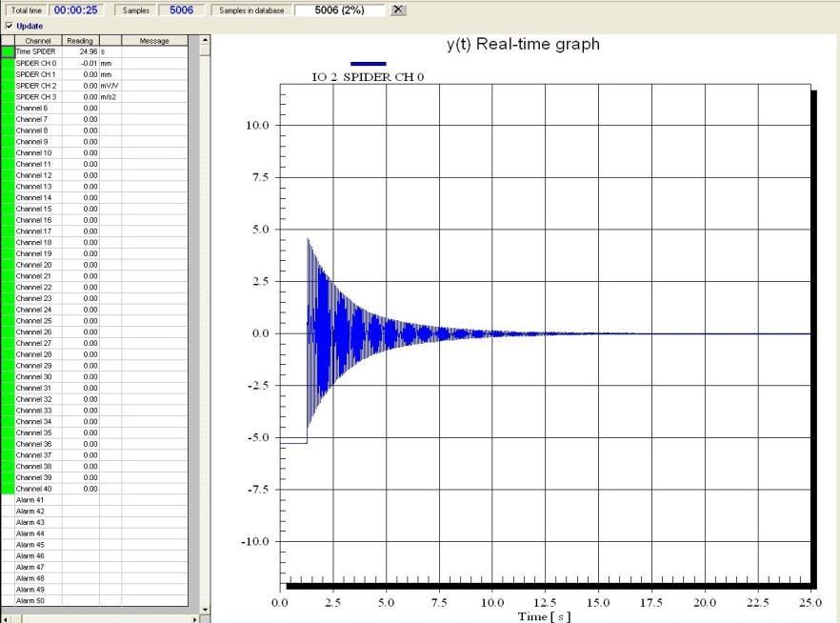Select the Channel 37 row
Screen dimensions: 840x623
pos(94,455)
